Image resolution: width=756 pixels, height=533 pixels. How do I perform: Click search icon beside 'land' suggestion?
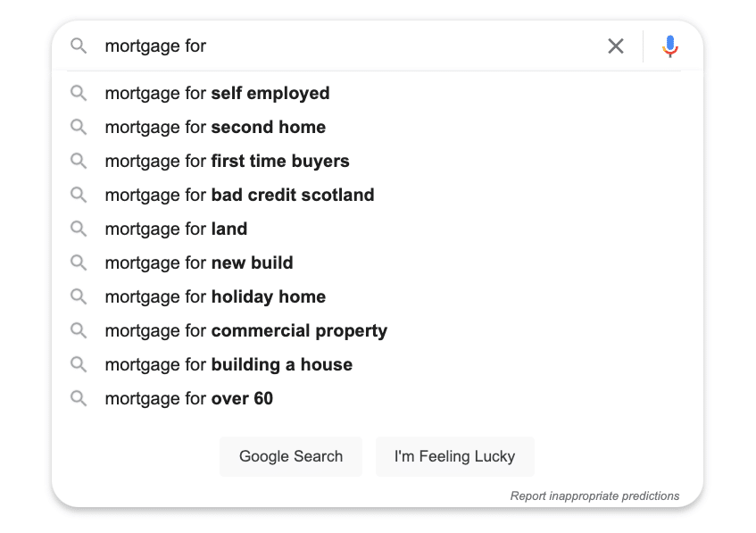(79, 229)
